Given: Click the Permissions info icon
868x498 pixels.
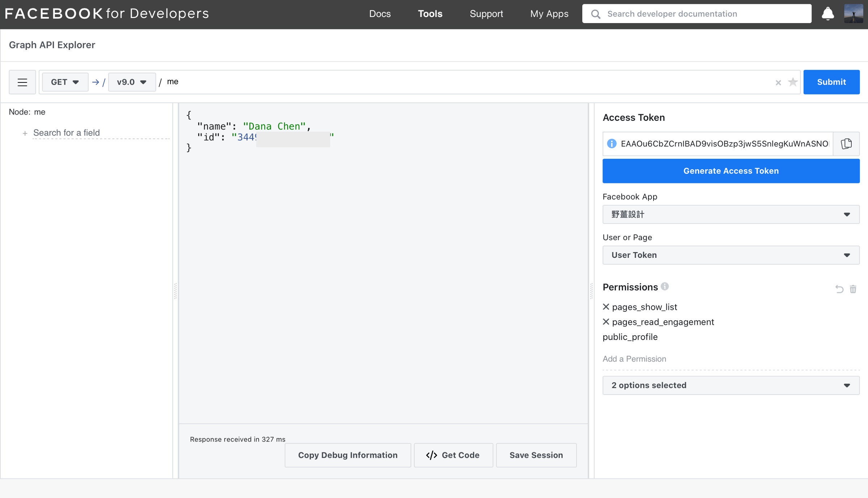Looking at the screenshot, I should [665, 286].
